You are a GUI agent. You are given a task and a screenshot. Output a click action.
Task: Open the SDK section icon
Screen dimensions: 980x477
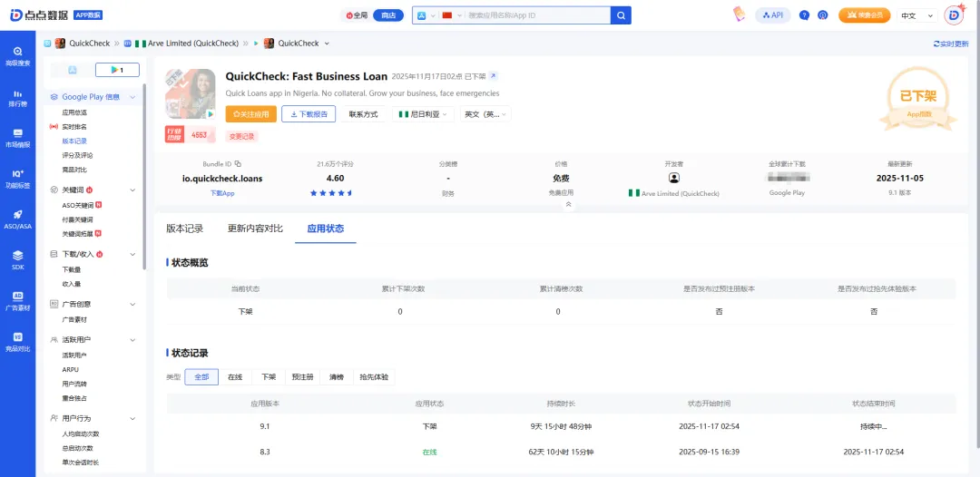[x=17, y=259]
